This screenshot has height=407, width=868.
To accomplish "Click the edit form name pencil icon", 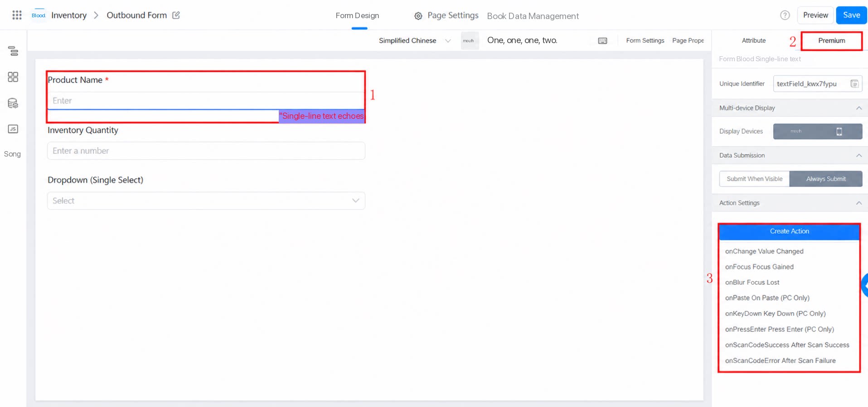I will coord(176,15).
